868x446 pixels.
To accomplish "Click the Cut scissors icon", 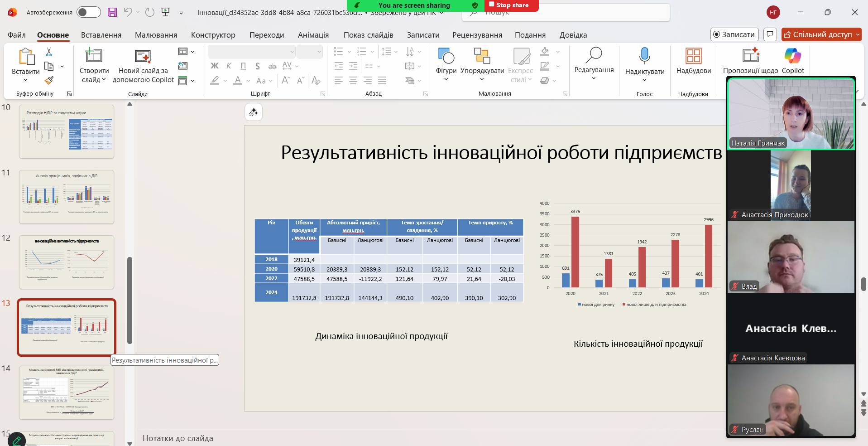I will pos(49,52).
